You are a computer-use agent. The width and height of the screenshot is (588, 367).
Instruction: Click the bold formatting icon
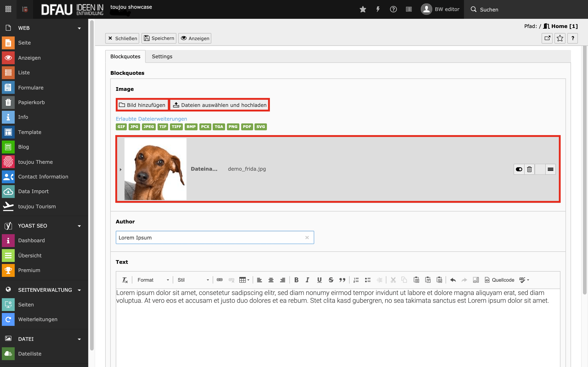click(296, 280)
